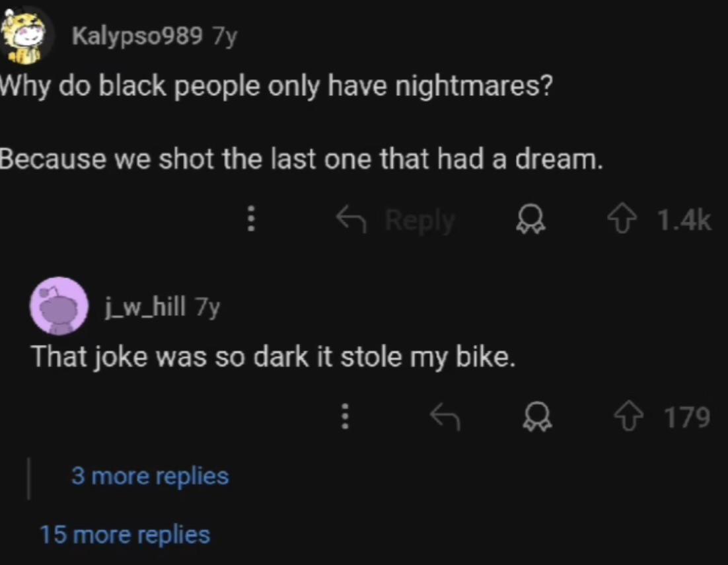Click the 179 vote score
This screenshot has height=565, width=728.
tap(686, 418)
